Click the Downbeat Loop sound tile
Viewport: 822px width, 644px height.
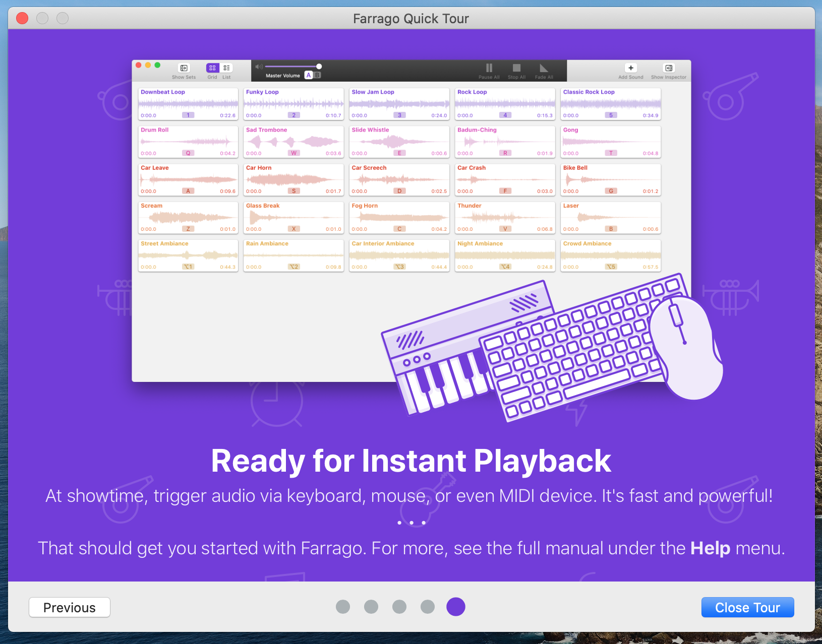(188, 104)
